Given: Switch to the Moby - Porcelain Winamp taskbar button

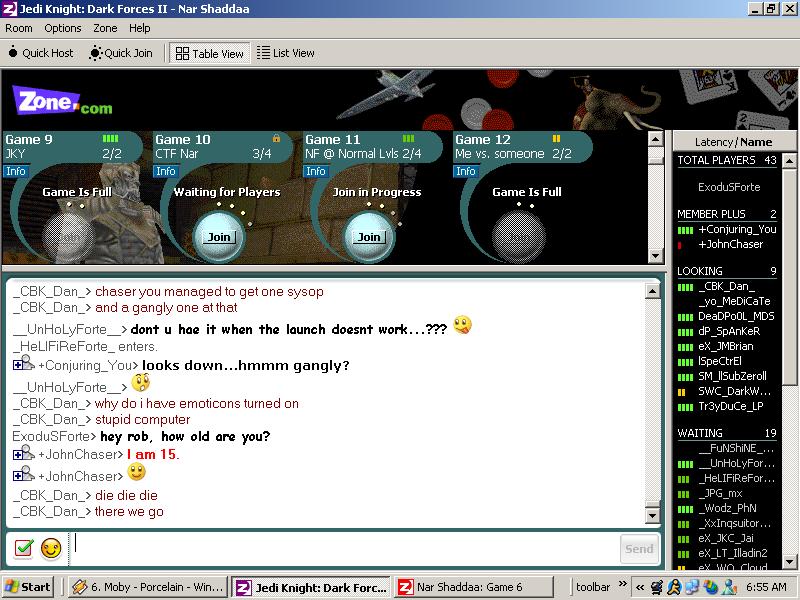Looking at the screenshot, I should [x=147, y=587].
